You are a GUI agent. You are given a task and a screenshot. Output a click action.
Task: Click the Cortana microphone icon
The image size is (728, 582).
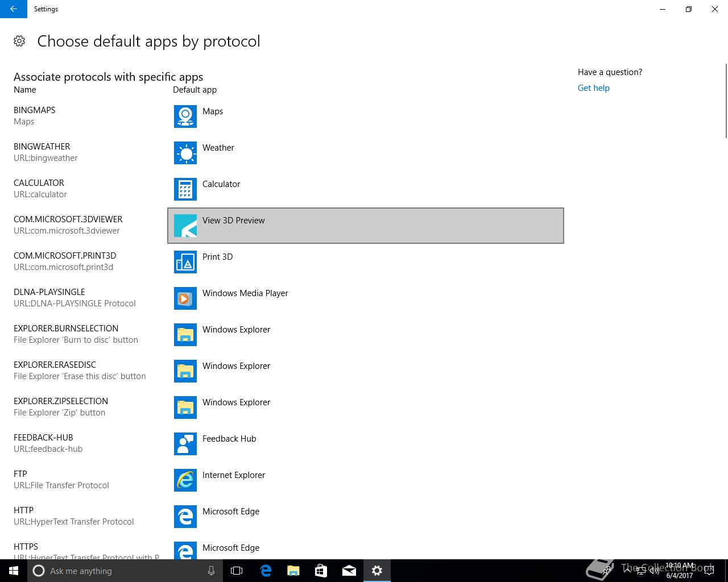211,571
